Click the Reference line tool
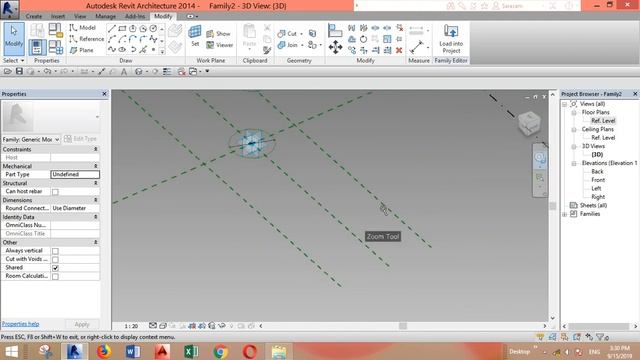Screen dimensions: 640x360 click(87, 39)
